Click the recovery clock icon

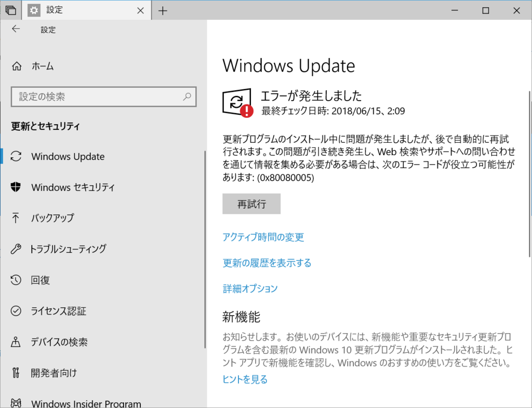pos(16,280)
